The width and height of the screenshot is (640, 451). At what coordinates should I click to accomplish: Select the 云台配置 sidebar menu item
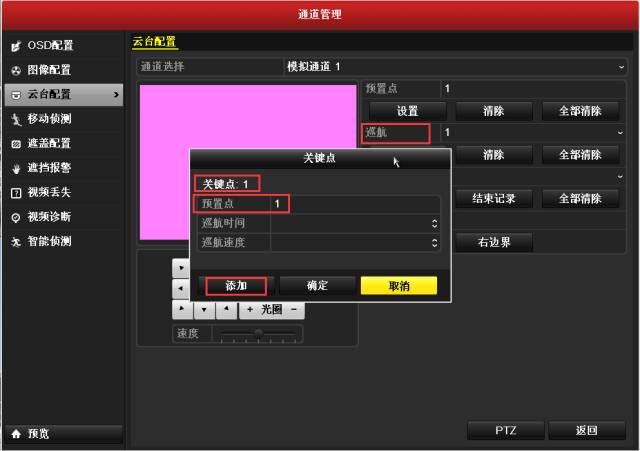(62, 95)
